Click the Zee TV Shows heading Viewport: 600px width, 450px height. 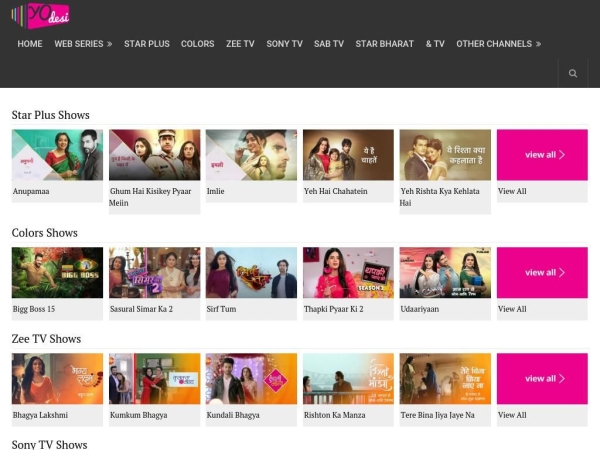point(46,339)
